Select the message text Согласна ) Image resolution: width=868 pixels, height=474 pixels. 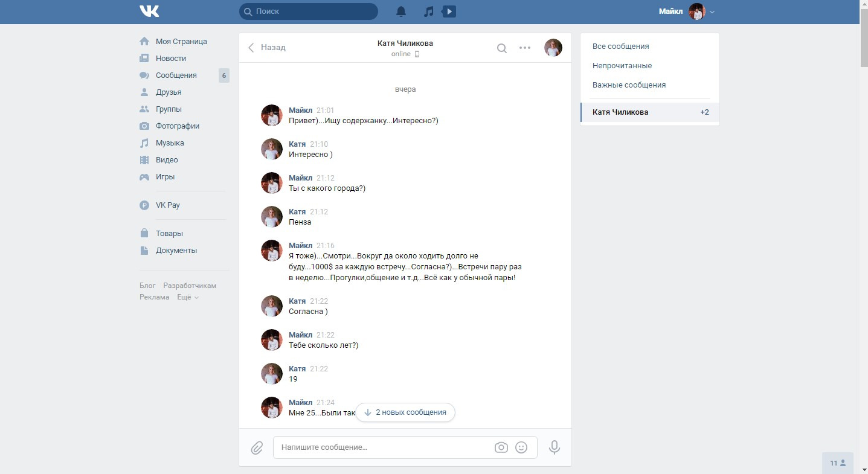309,312
